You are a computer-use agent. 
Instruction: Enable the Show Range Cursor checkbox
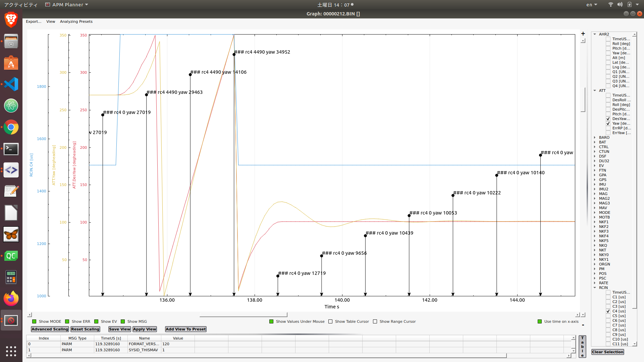point(375,321)
